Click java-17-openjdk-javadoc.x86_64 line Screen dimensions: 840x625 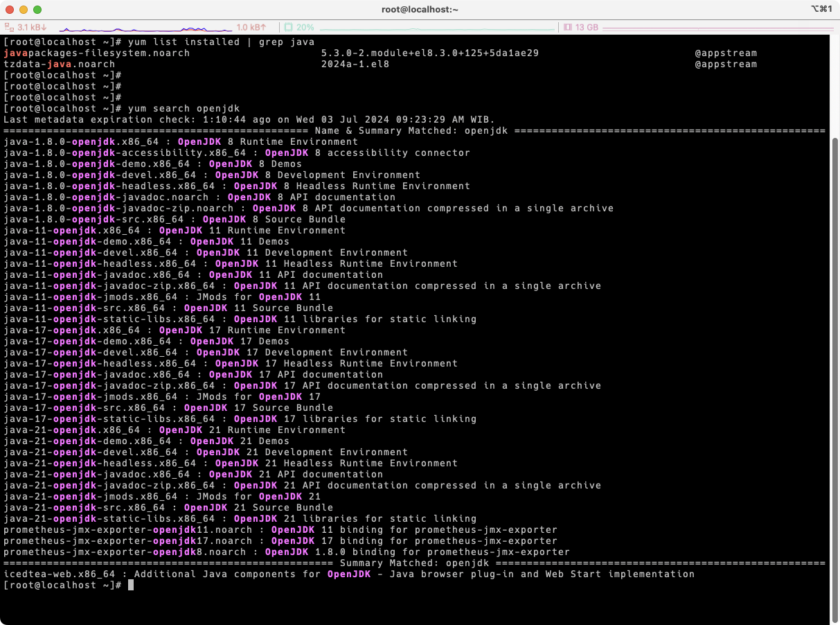[x=193, y=374]
